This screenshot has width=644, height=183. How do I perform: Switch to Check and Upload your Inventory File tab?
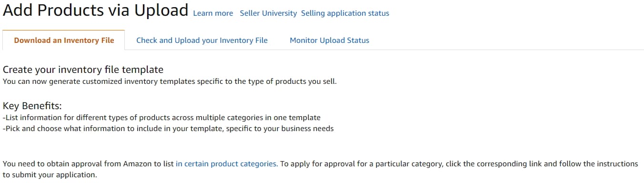(202, 40)
